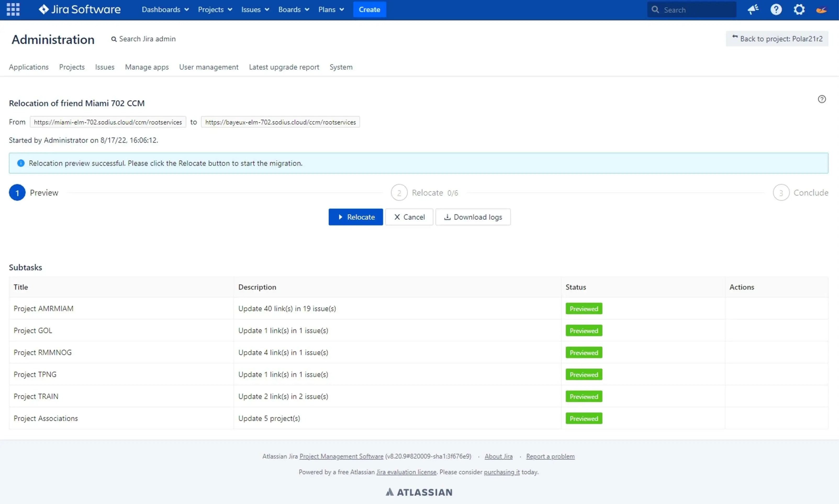The image size is (839, 504).
Task: Select the User management tab
Action: [x=209, y=67]
